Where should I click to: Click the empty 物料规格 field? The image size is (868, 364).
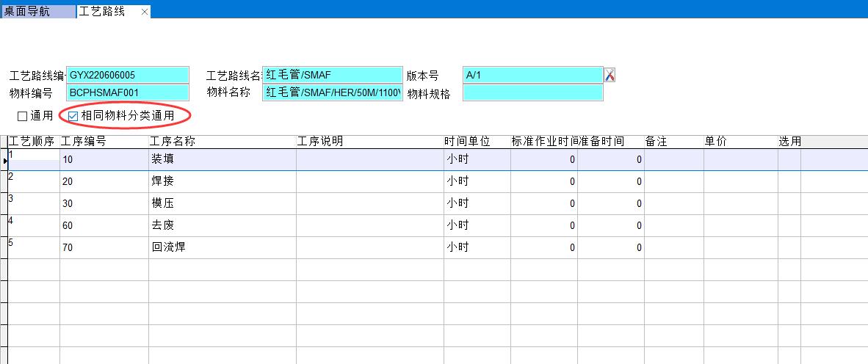point(532,92)
